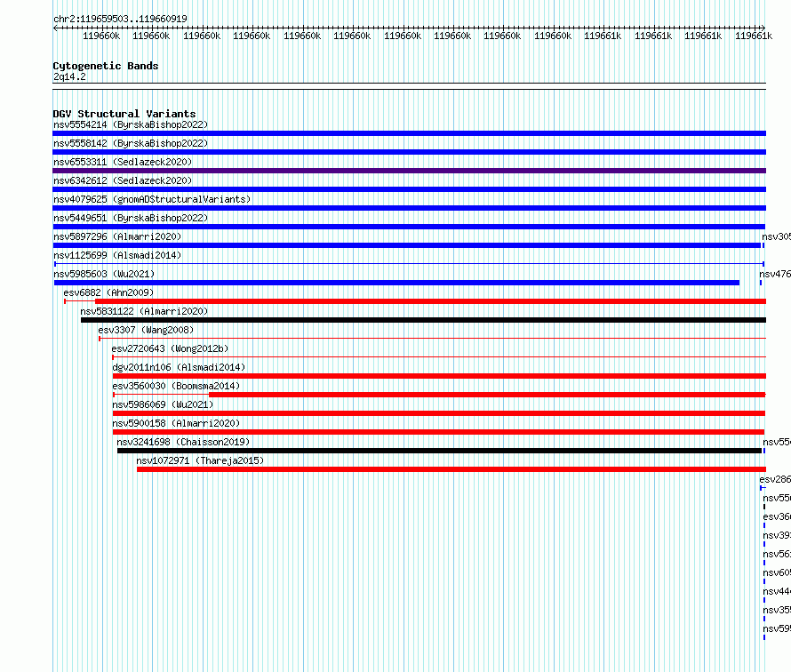
Task: Click the first 119660k ruler tick label
Action: (x=101, y=36)
